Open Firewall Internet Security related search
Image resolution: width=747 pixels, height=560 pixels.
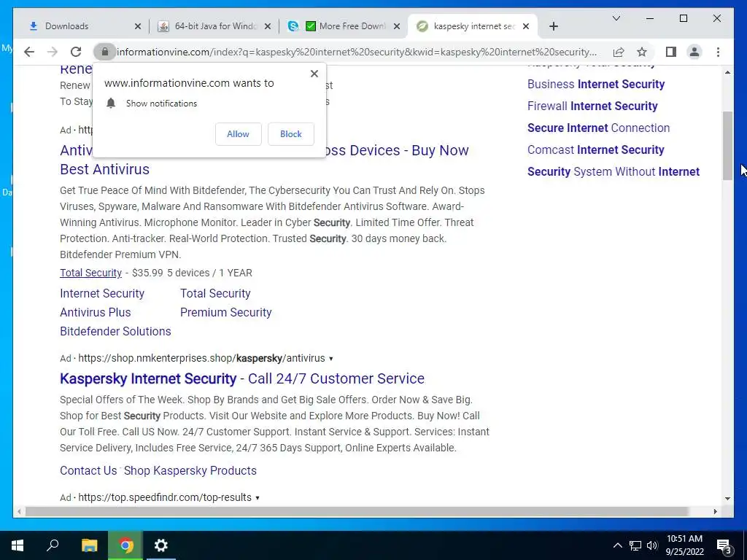point(592,106)
